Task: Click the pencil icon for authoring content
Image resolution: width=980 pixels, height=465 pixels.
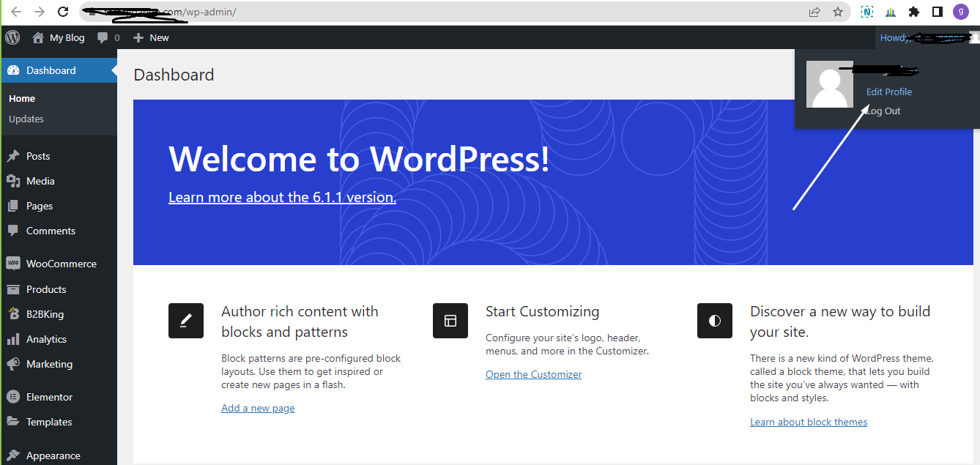Action: coord(186,321)
